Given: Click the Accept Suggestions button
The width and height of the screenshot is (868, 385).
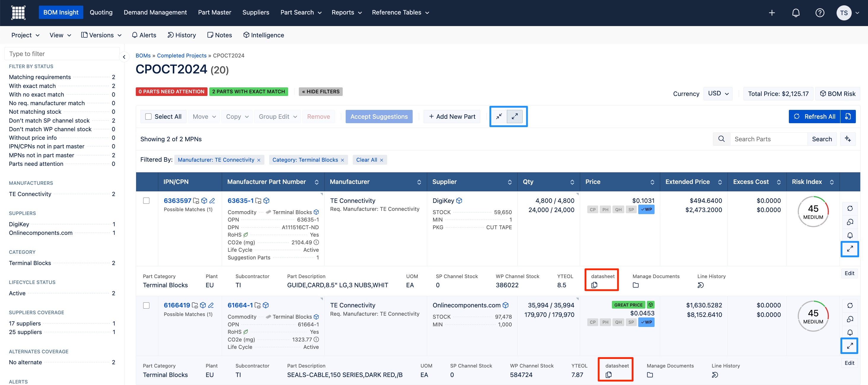Looking at the screenshot, I should [379, 116].
